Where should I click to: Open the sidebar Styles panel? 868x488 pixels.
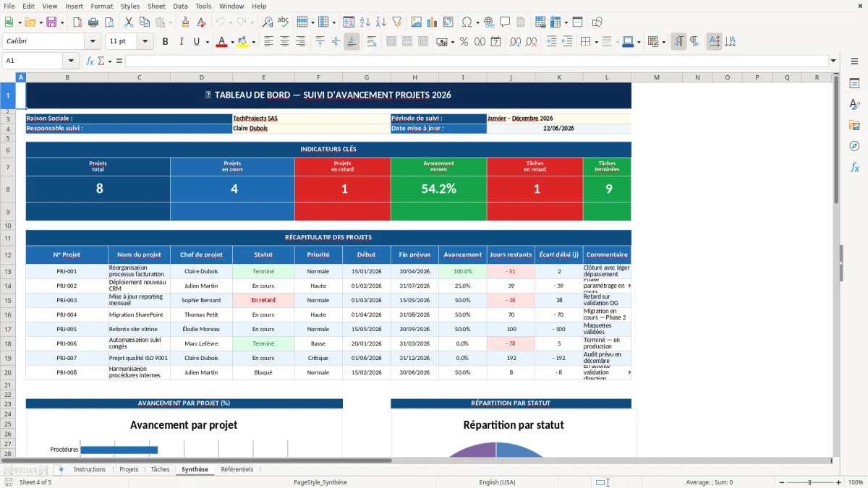coord(854,104)
